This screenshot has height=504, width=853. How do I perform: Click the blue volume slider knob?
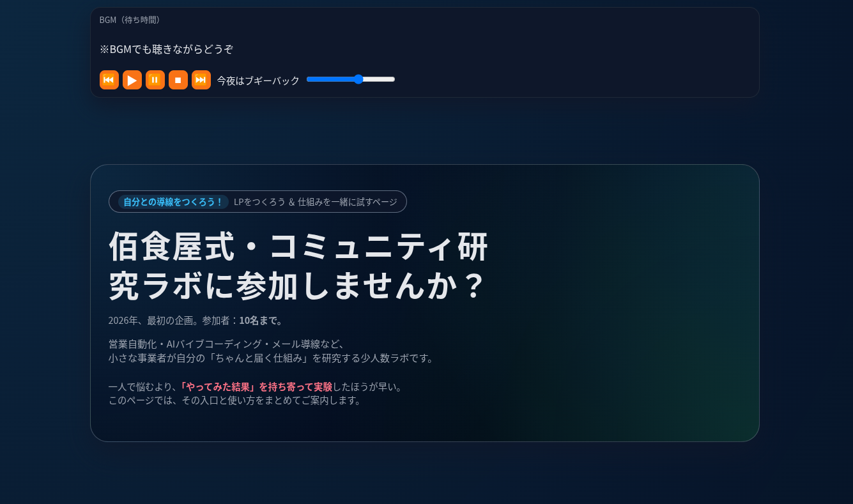[x=358, y=79]
